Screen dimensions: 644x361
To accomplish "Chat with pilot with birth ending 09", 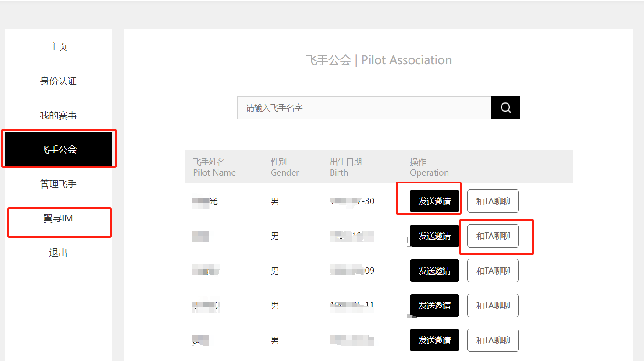I will coord(493,271).
